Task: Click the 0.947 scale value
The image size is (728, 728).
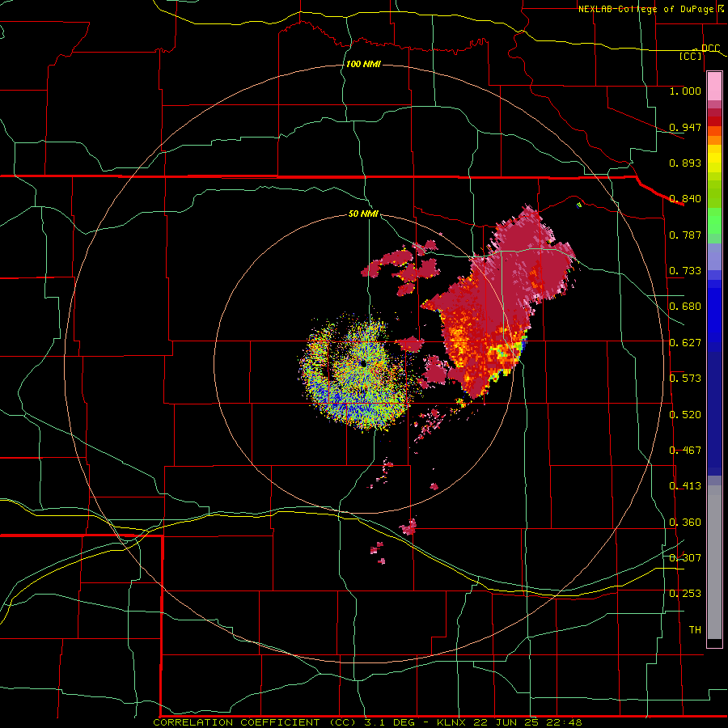Action: [685, 127]
